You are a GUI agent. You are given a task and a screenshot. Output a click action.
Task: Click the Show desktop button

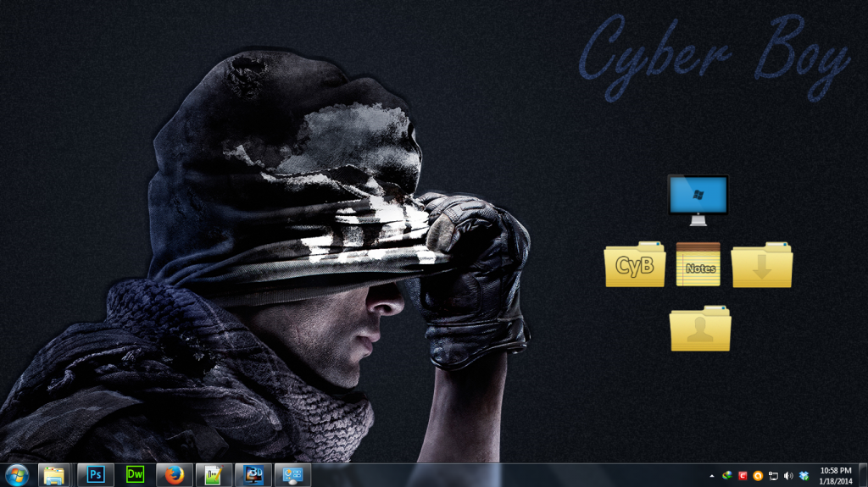863,476
